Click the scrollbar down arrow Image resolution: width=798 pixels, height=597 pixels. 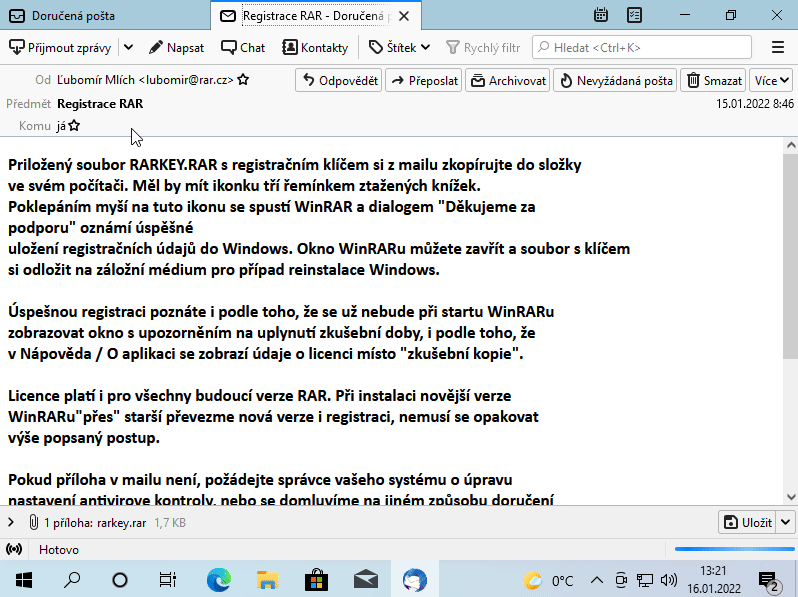tap(790, 497)
